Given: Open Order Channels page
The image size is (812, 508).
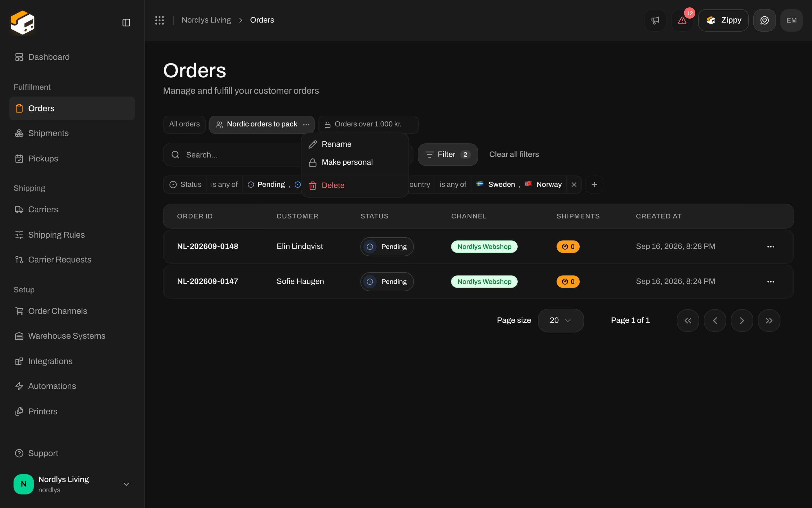Looking at the screenshot, I should click(x=72, y=311).
